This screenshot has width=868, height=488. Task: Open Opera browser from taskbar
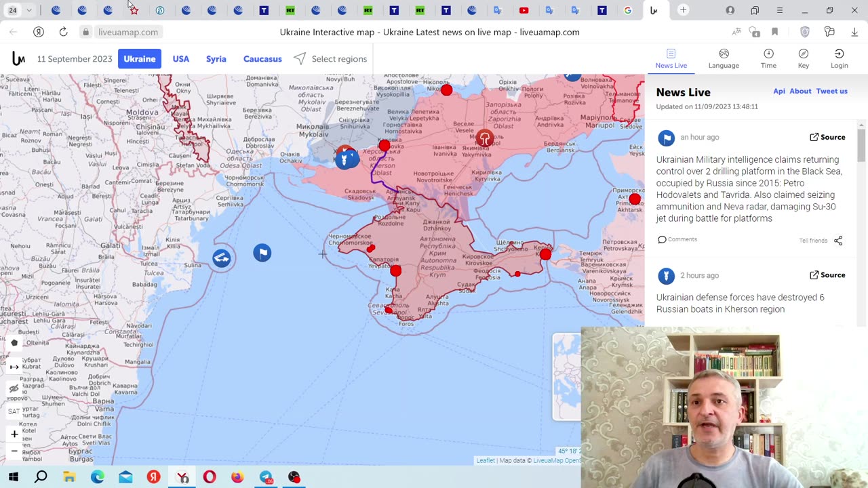pyautogui.click(x=210, y=477)
